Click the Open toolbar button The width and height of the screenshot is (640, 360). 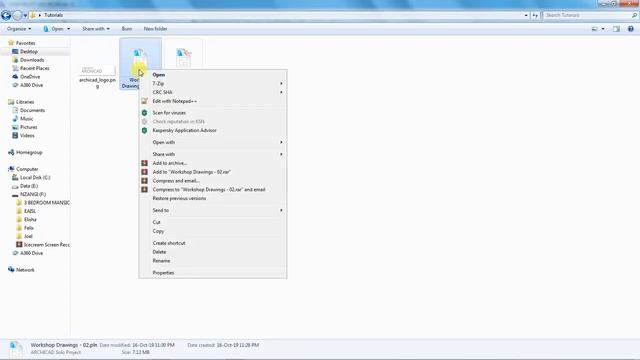tap(53, 29)
